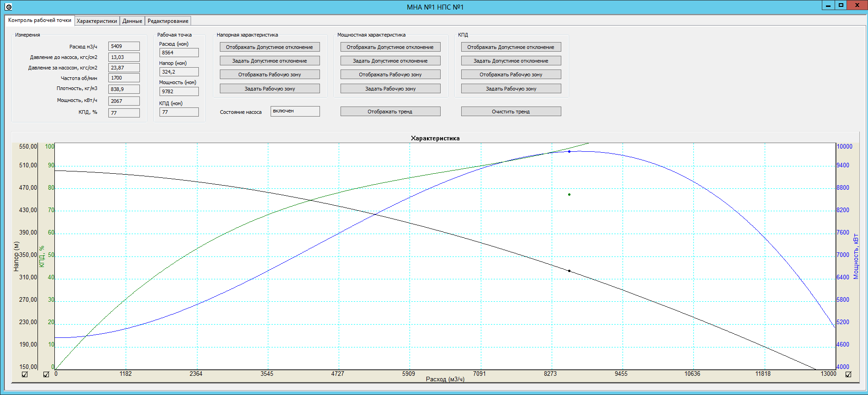
Task: Click the x-axis tick label 13000
Action: (828, 374)
